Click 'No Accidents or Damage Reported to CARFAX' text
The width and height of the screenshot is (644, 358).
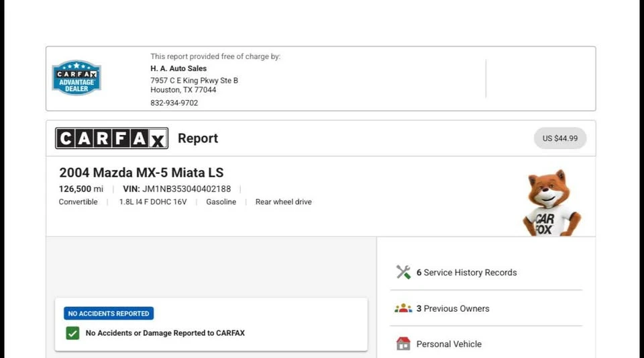click(x=165, y=333)
